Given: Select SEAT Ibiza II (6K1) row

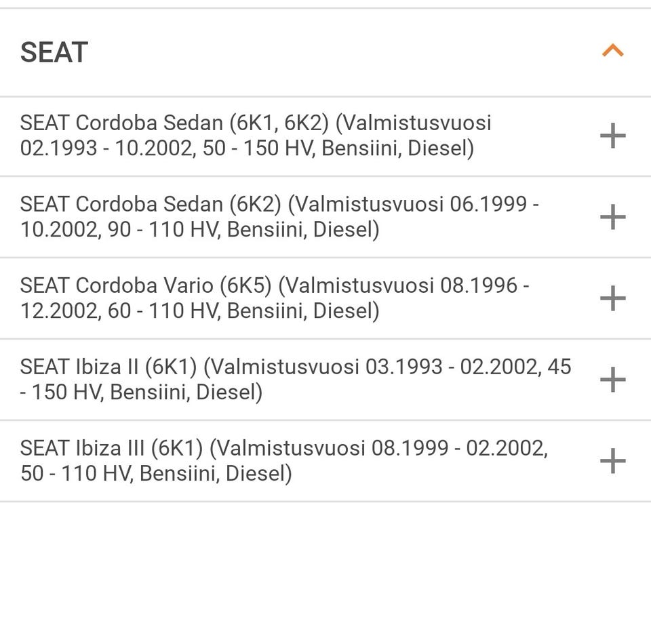Looking at the screenshot, I should (108, 367).
